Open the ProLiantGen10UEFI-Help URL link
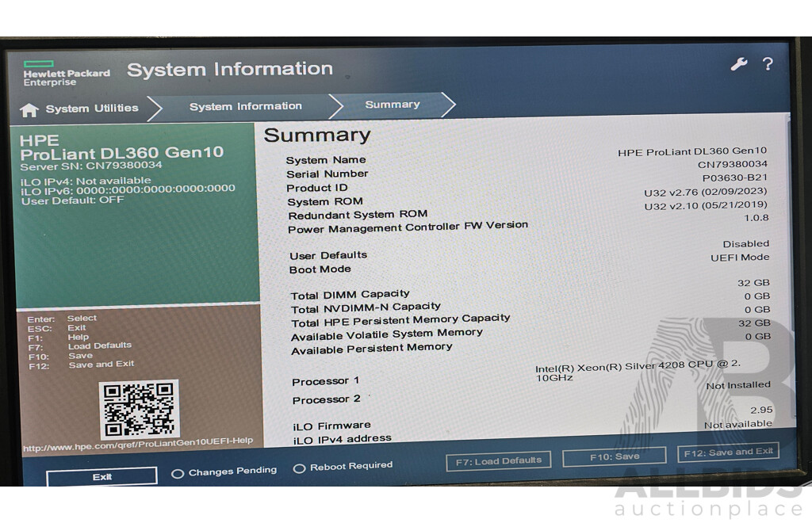Screen dimensions: 812x523 [138, 445]
